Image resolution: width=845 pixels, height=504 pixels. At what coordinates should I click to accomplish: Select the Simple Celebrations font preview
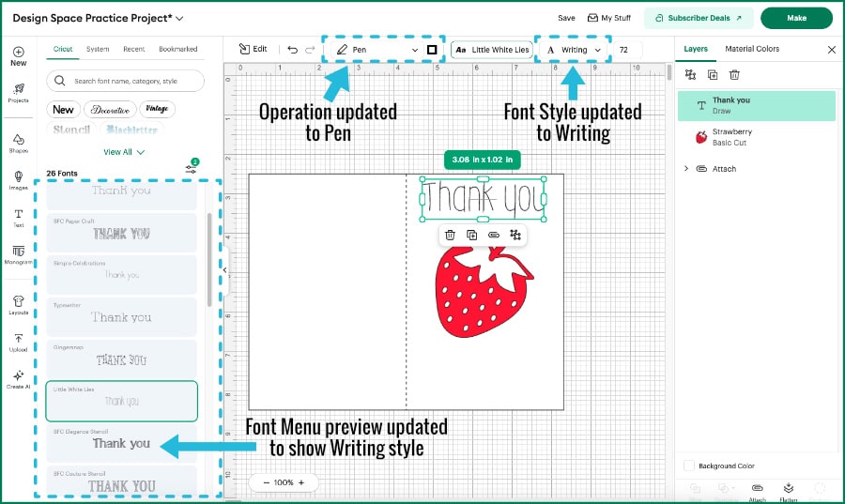(x=121, y=275)
